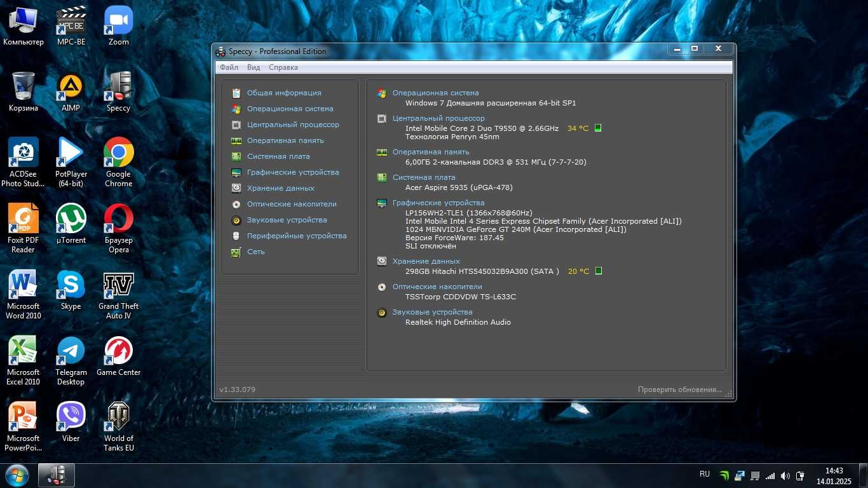The image size is (868, 488).
Task: Open the Графические устройства summary heading
Action: tap(438, 203)
